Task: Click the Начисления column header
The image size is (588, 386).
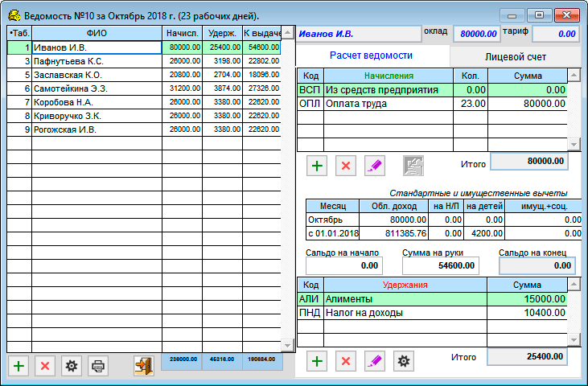Action: click(389, 76)
